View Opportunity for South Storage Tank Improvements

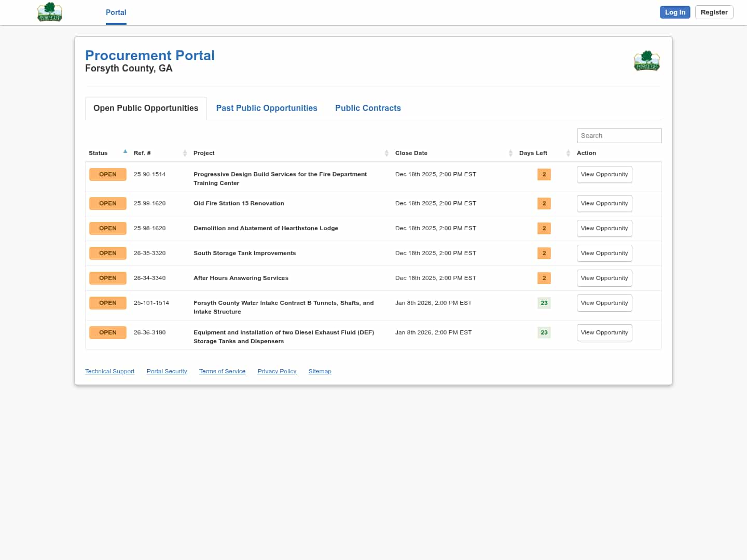pos(604,254)
